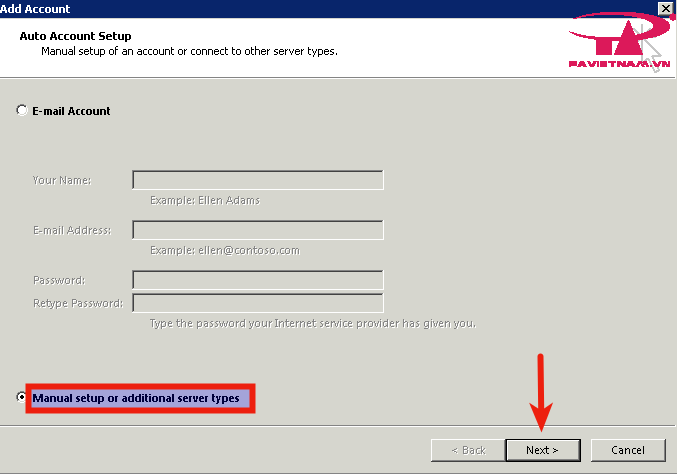The height and width of the screenshot is (474, 677).
Task: Click into the E-mail Address field
Action: pyautogui.click(x=258, y=230)
